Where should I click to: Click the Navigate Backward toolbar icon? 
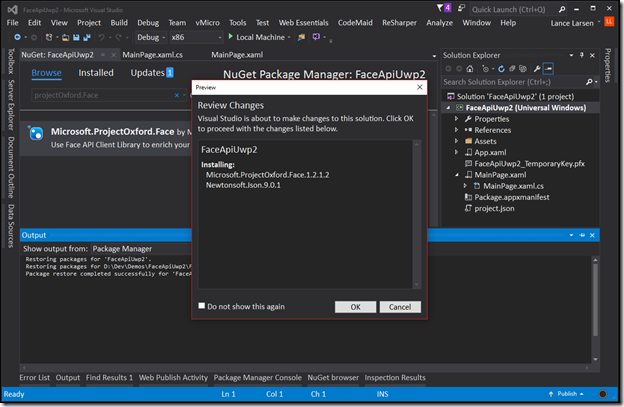(18, 37)
